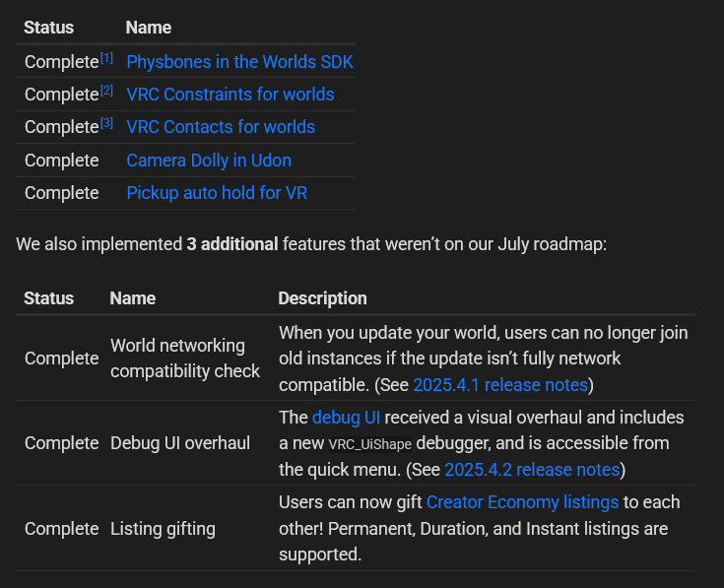Follow footnote [1] beside Complete
This screenshot has width=724, height=588.
pyautogui.click(x=106, y=58)
